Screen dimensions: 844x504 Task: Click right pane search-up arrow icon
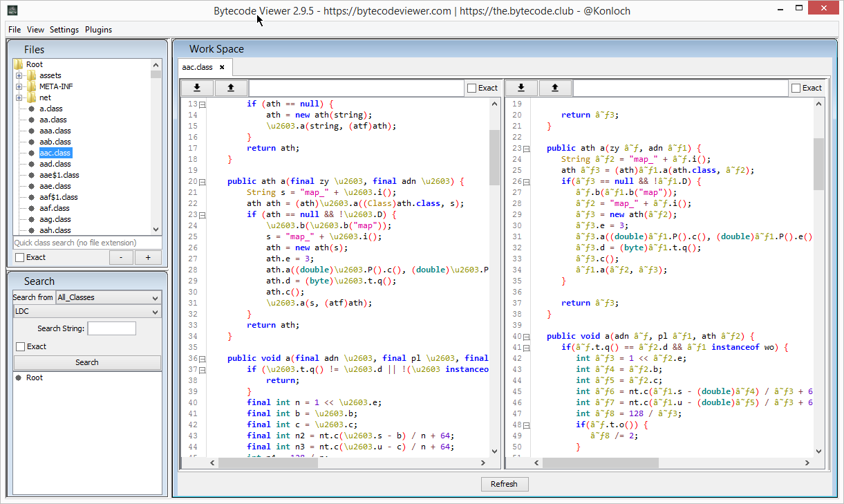pos(555,88)
